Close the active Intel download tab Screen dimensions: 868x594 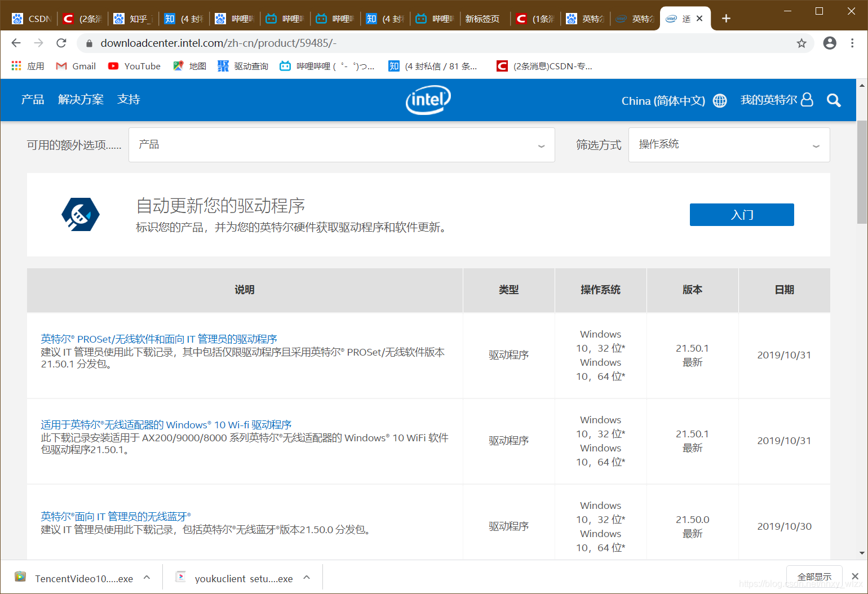(x=699, y=19)
